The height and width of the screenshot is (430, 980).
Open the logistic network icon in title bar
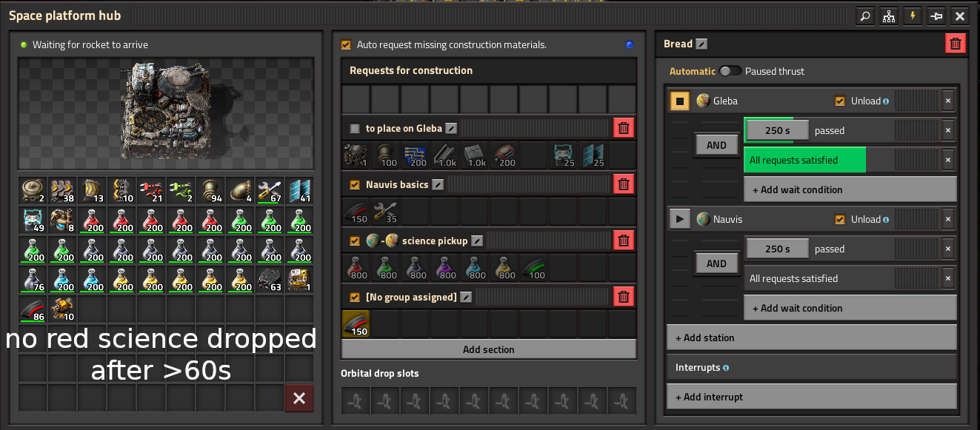(888, 16)
